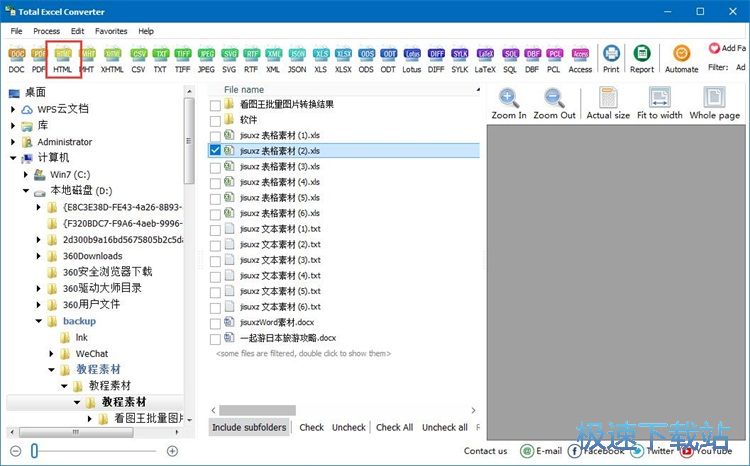Expand the Win7 (C:) drive node
Image resolution: width=750 pixels, height=466 pixels.
click(26, 175)
